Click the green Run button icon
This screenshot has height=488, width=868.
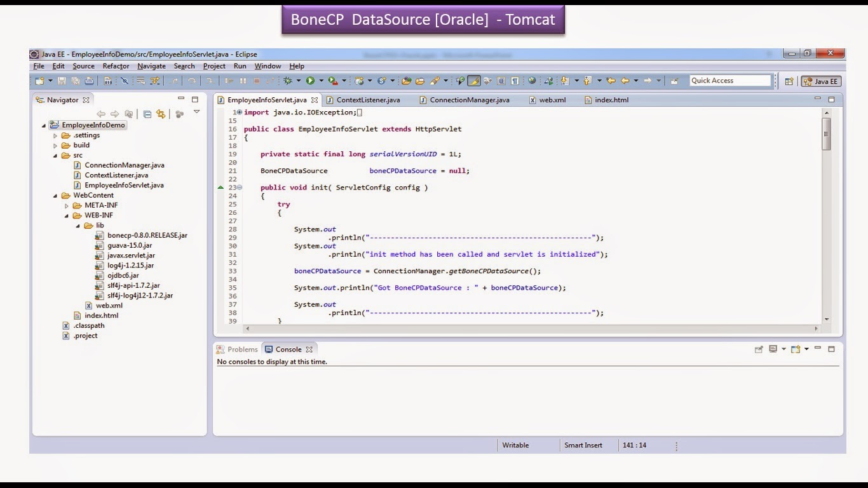click(310, 81)
